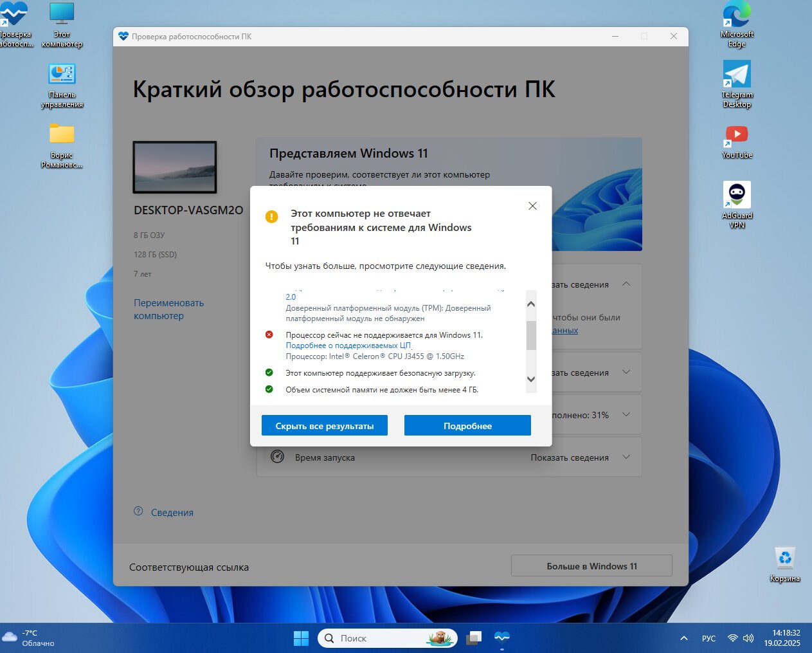
Task: Expand the 'Время запуска' section chevron
Action: [x=626, y=457]
